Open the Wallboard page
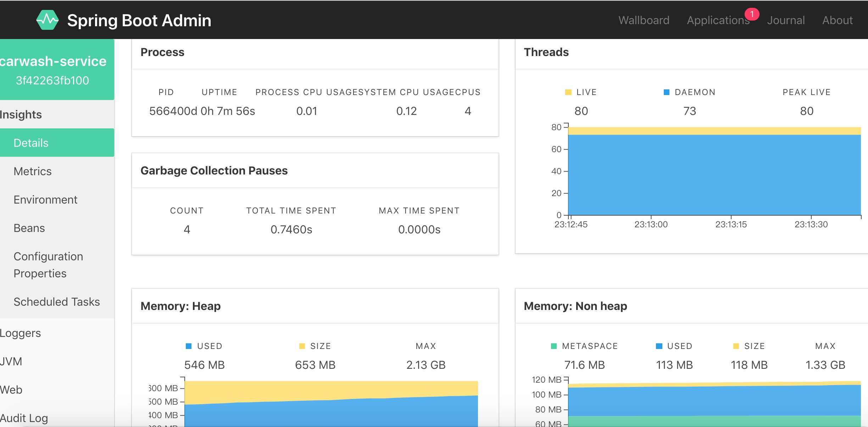Viewport: 868px width, 427px height. coord(644,20)
